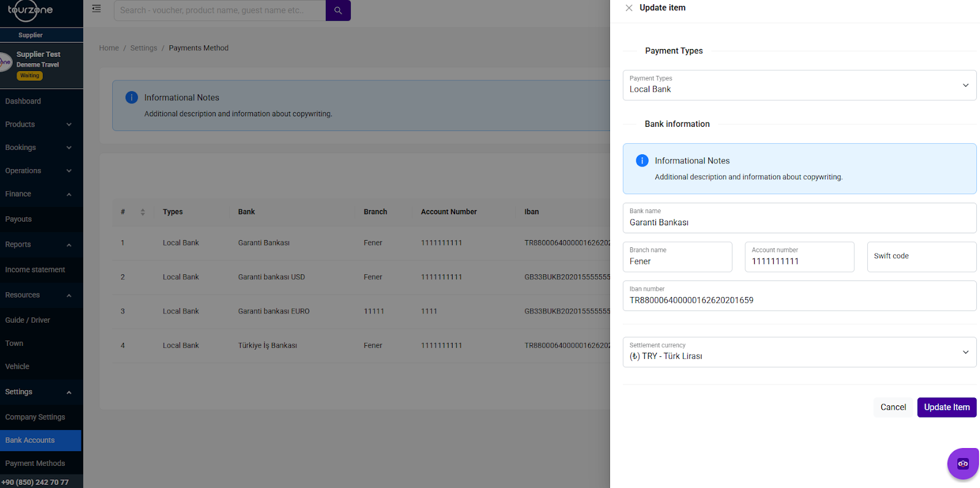Click the Iban number field
980x488 pixels.
coord(799,296)
